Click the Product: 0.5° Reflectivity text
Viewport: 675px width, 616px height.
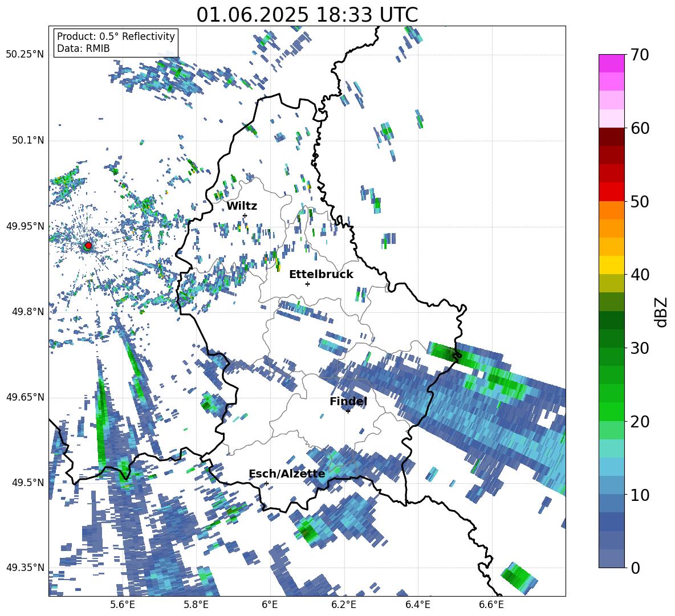(x=116, y=36)
